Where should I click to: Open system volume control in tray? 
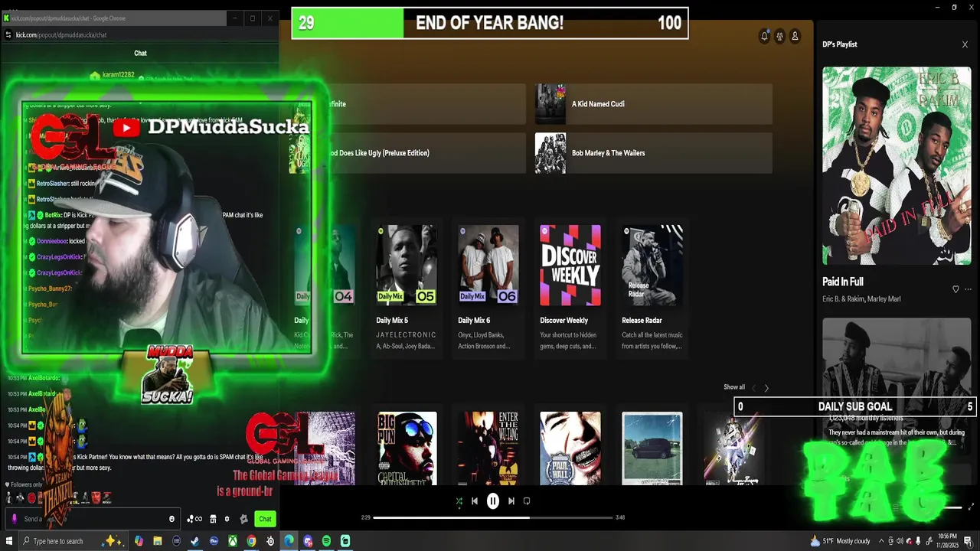(900, 541)
